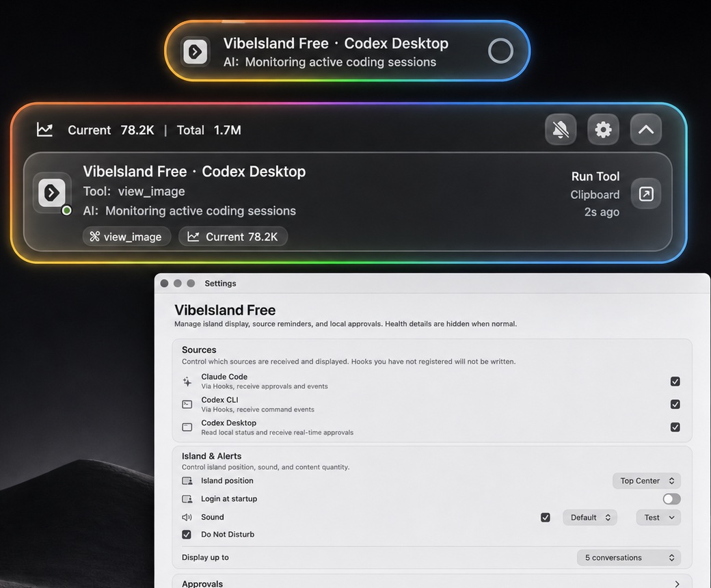Click the green status dot on session icon

coord(67,211)
